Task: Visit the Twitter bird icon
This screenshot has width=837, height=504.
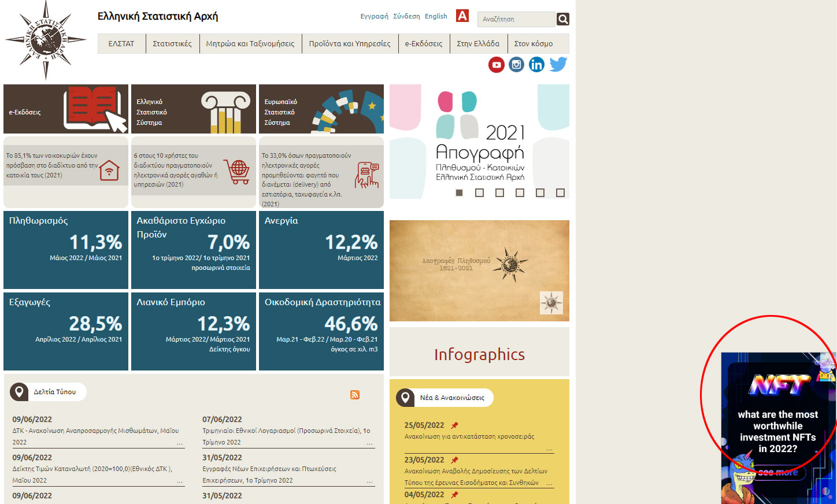Action: 558,65
